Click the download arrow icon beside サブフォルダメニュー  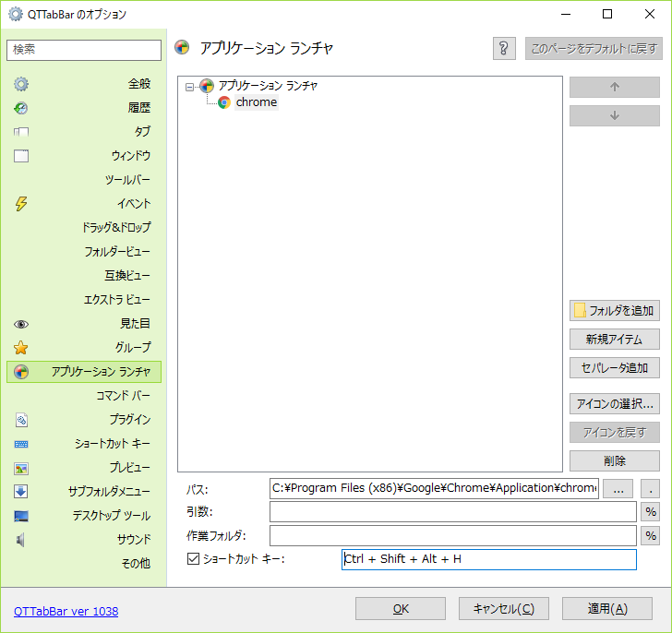[x=21, y=492]
